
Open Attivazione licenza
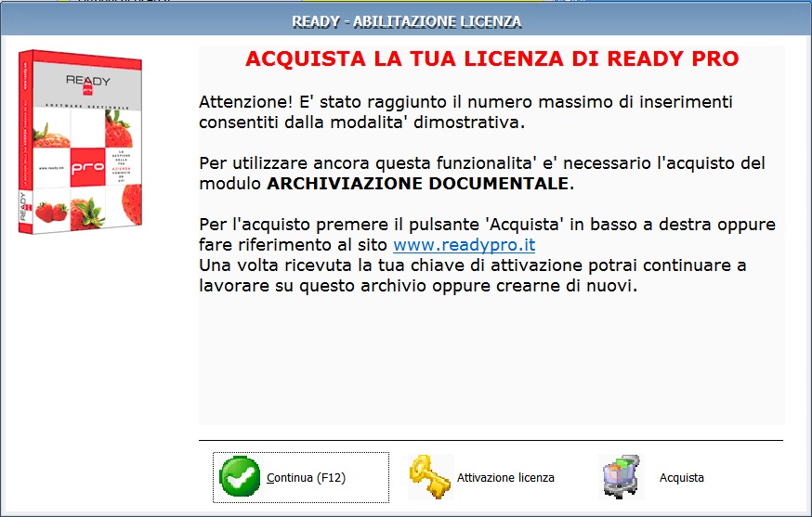tap(505, 478)
